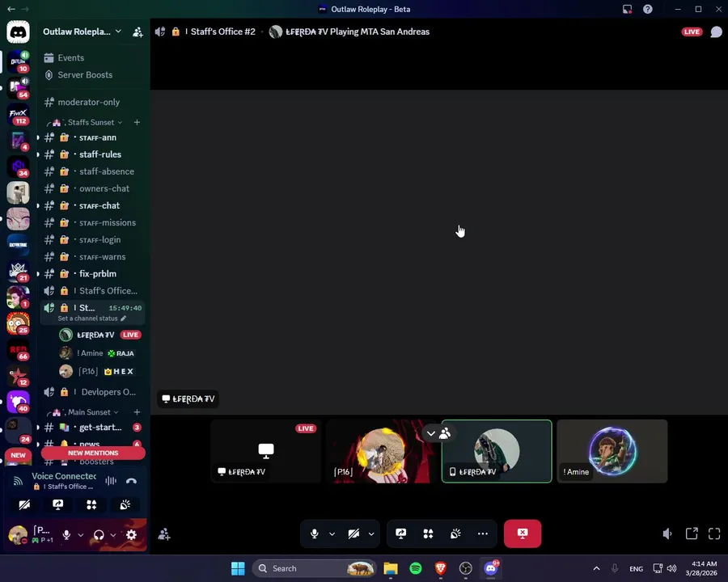Share your screen from call controls
This screenshot has height=582, width=728.
tap(401, 533)
